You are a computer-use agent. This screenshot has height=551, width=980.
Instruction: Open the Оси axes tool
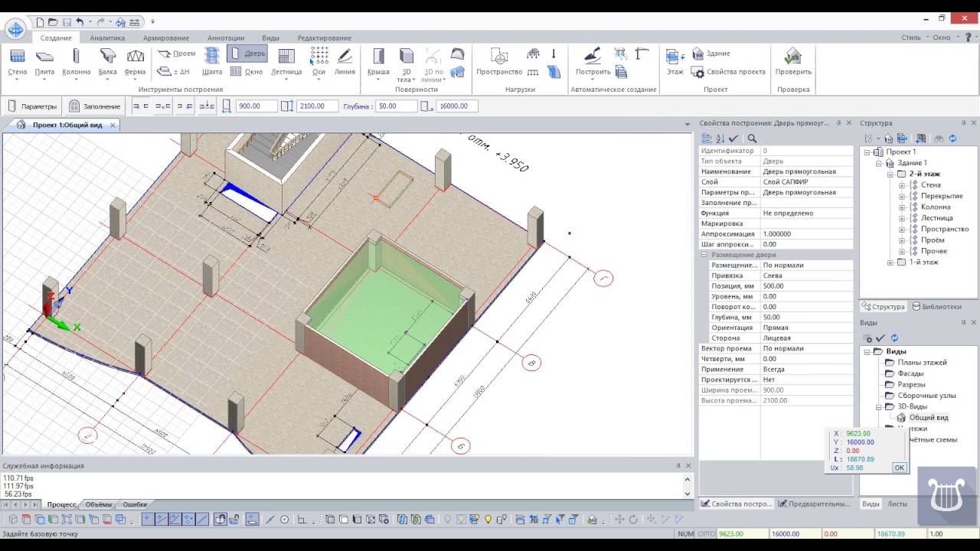(x=318, y=63)
